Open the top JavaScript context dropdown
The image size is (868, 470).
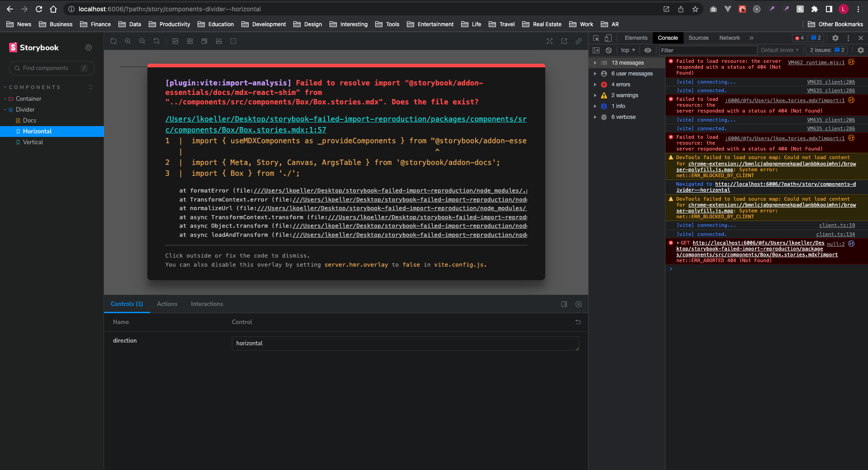pos(628,50)
